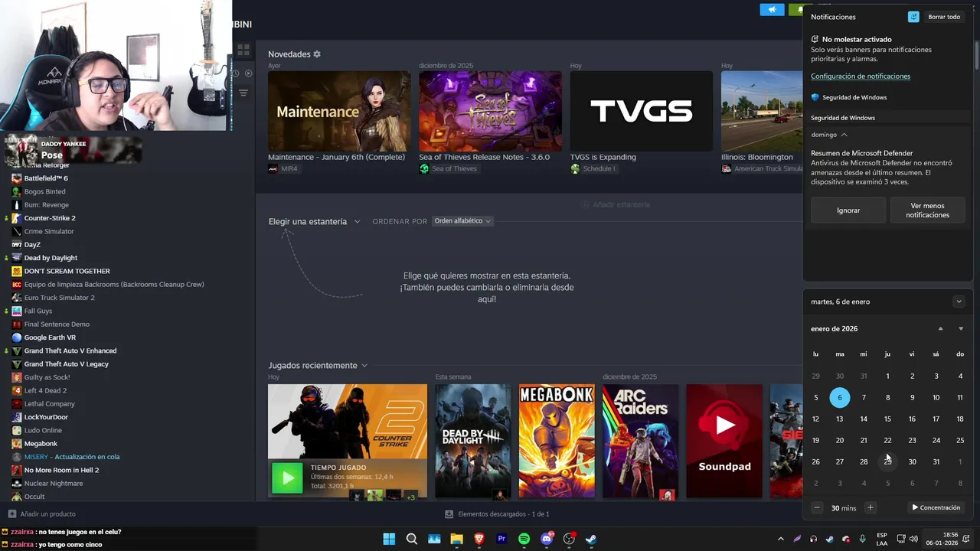The width and height of the screenshot is (980, 551).
Task: Select MISERY - Actualización en cola
Action: coord(72,457)
